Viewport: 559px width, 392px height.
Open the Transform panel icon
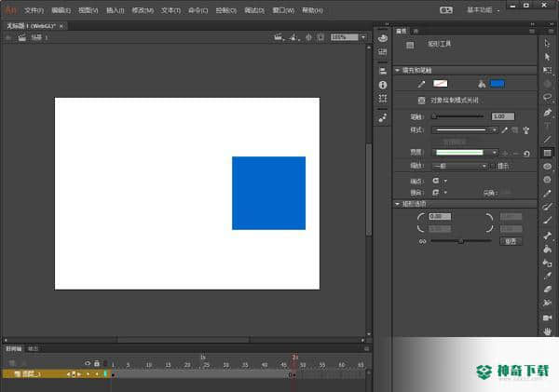(383, 99)
